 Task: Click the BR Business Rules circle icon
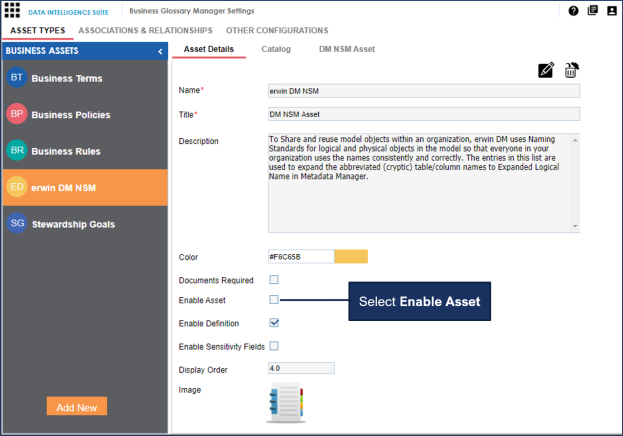pyautogui.click(x=17, y=150)
